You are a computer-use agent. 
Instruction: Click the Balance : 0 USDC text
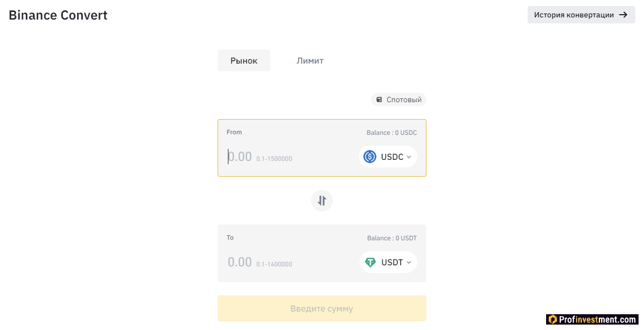392,132
